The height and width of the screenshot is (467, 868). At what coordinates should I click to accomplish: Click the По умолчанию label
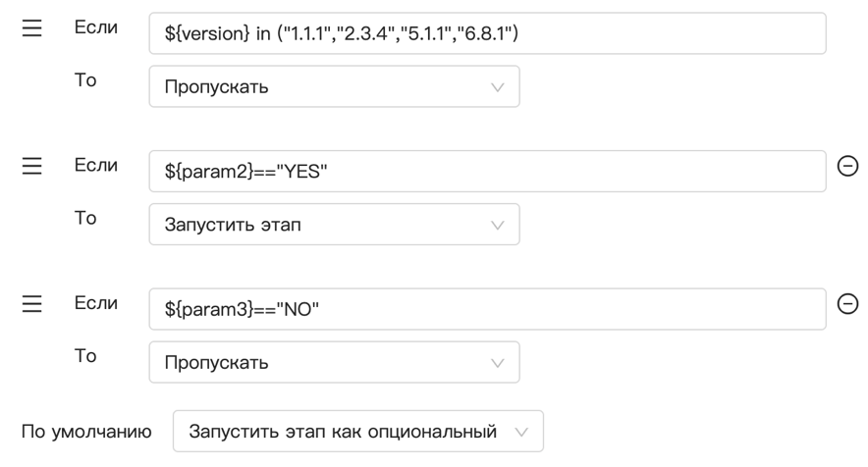[x=86, y=432]
